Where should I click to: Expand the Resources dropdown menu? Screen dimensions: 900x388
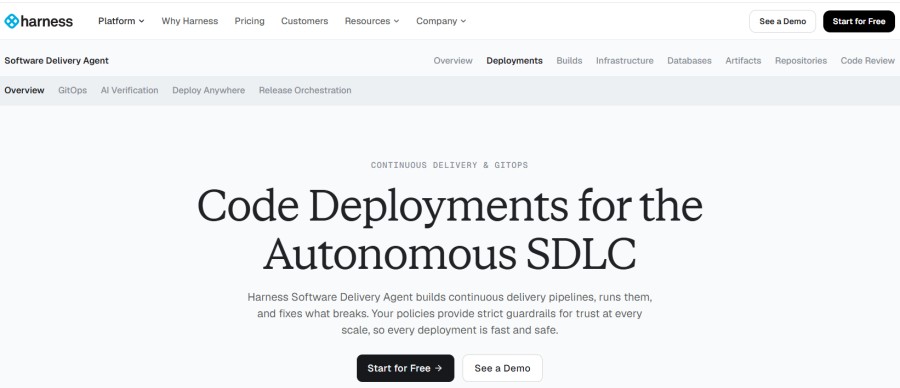(x=372, y=21)
